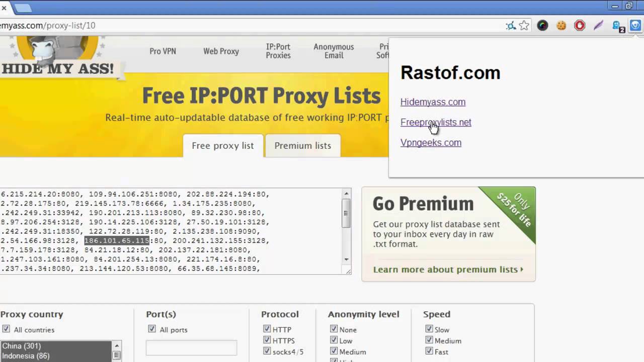Toggle socks4/5 protocol checkbox
This screenshot has width=644, height=362.
(x=267, y=351)
